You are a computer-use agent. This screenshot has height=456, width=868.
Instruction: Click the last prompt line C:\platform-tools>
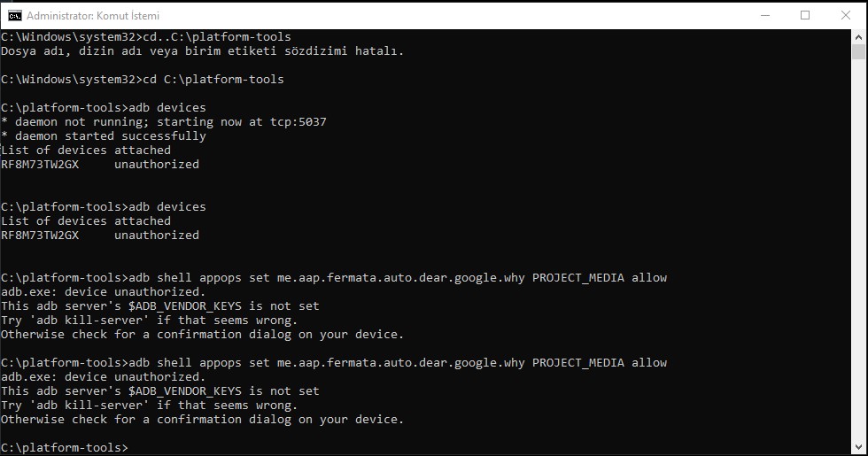(64, 448)
